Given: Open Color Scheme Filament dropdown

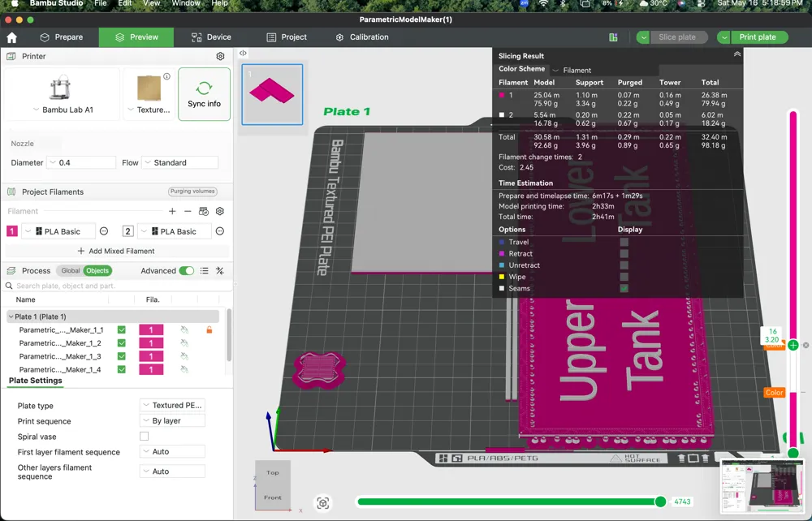Looking at the screenshot, I should (x=606, y=70).
